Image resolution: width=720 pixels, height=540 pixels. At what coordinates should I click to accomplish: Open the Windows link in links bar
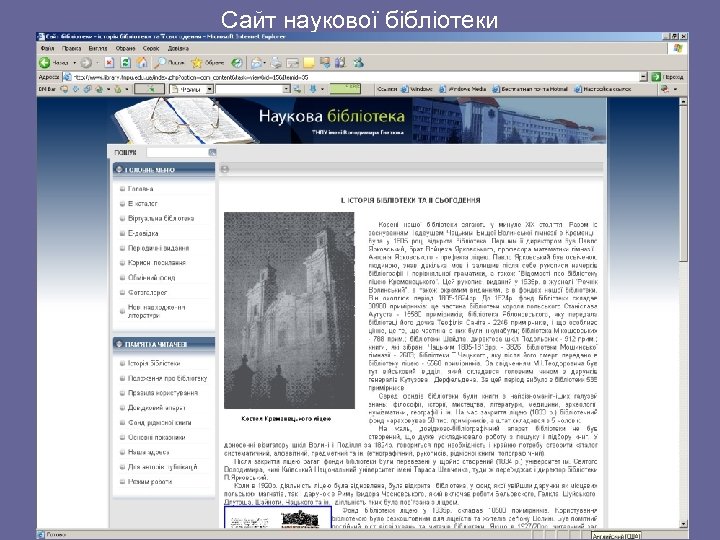pyautogui.click(x=417, y=89)
